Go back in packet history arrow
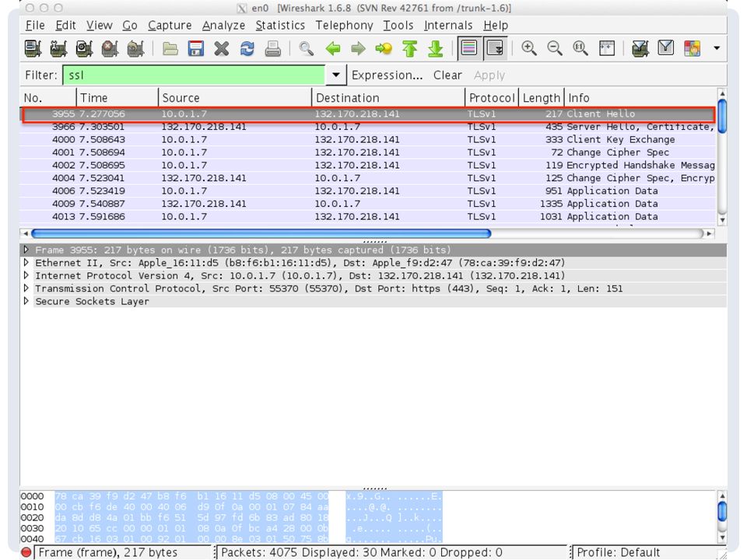747x560 pixels. [x=333, y=48]
